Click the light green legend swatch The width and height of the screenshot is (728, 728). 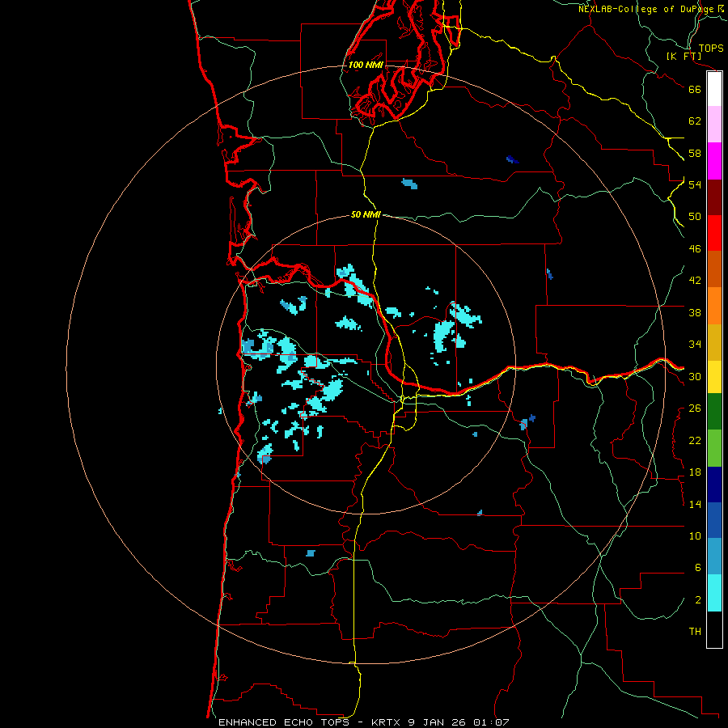click(x=714, y=448)
